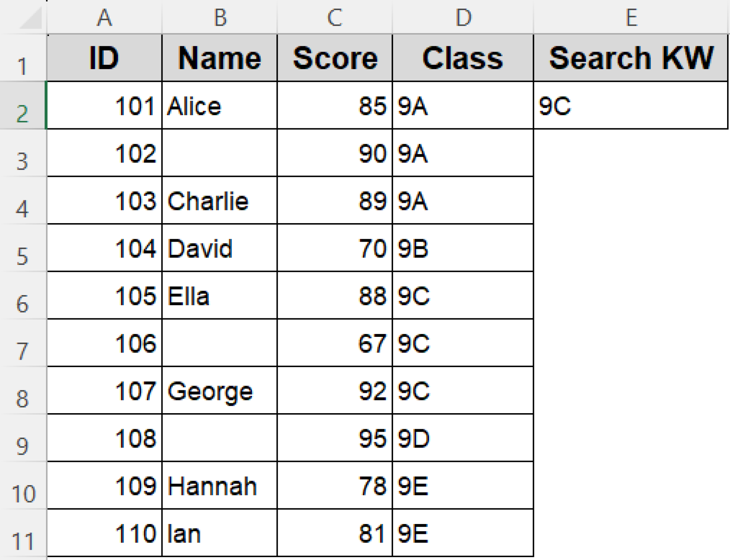
Task: Select column B header
Action: [x=220, y=17]
